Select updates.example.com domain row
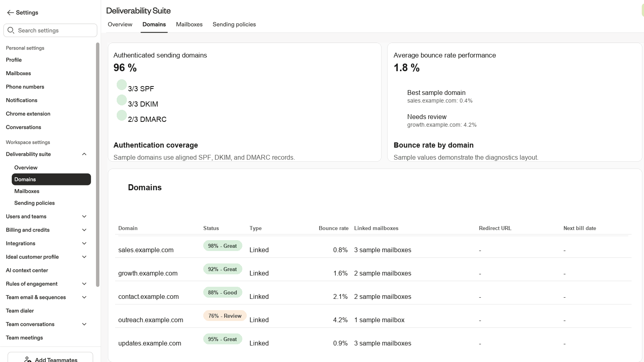This screenshot has width=644, height=362. (373, 339)
